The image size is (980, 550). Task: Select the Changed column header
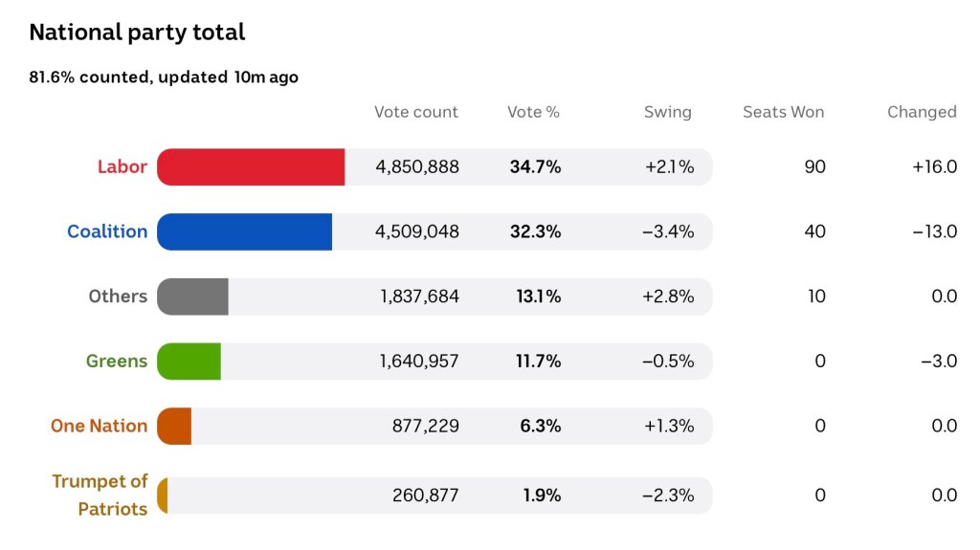pyautogui.click(x=921, y=112)
